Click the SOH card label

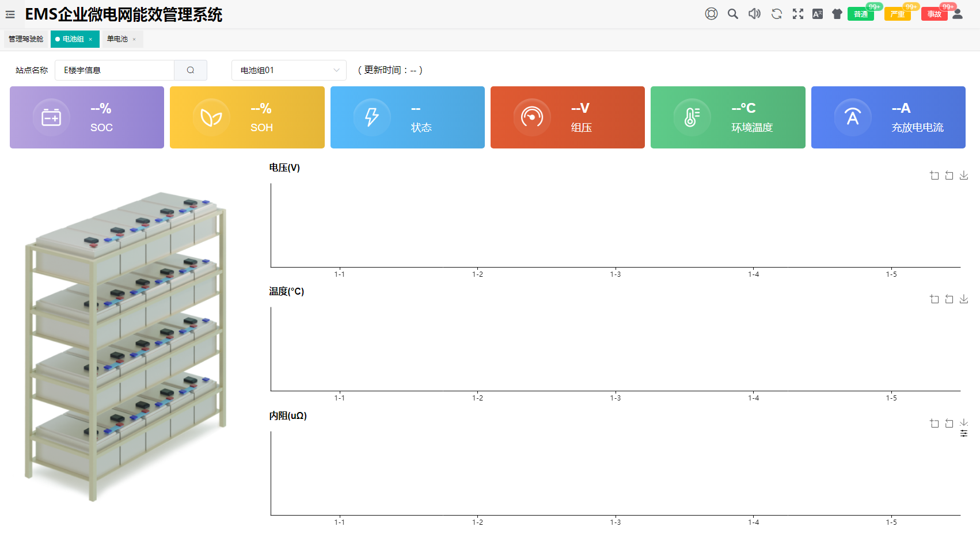coord(261,128)
